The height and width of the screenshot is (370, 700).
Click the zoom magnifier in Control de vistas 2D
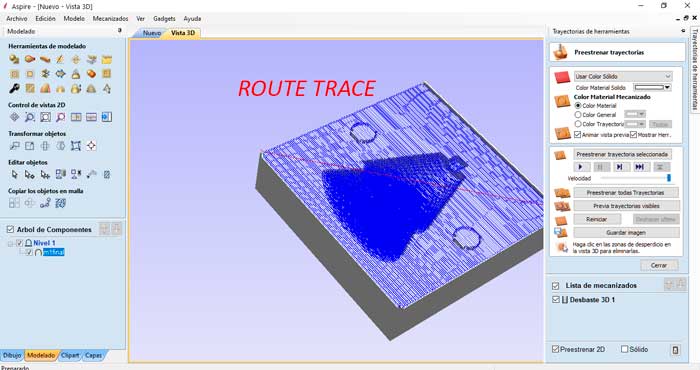pos(29,117)
